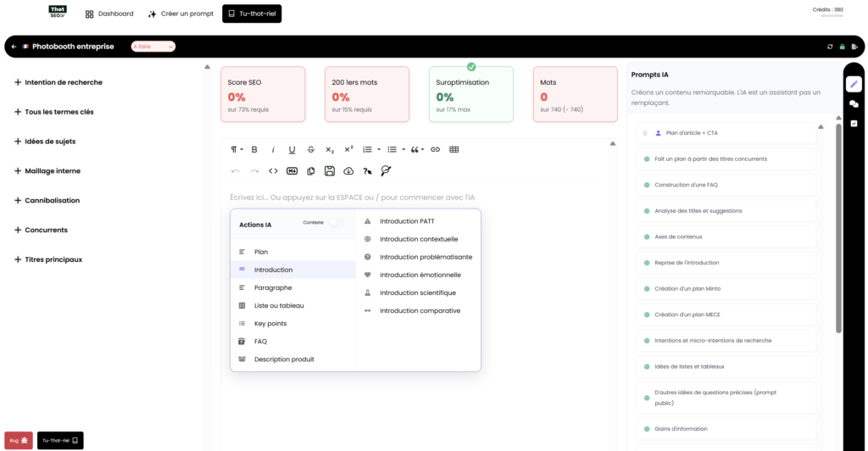Click the 'Construction d'une FAQ' prompt
The image size is (868, 451).
[x=686, y=185]
